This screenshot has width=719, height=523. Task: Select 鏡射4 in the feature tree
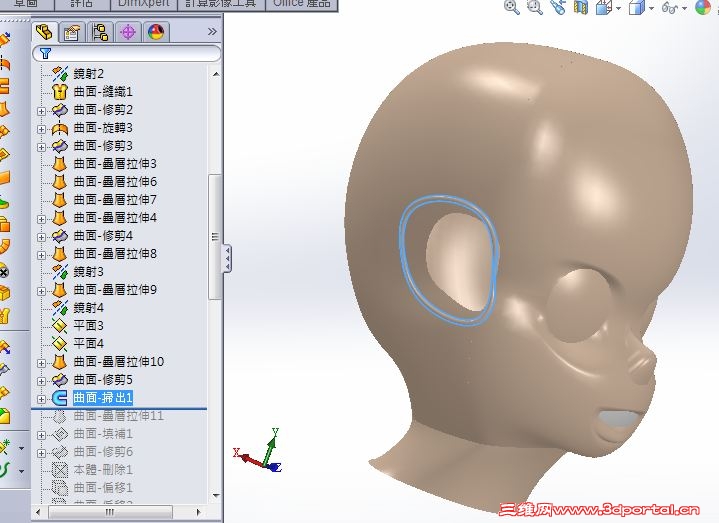[88, 308]
